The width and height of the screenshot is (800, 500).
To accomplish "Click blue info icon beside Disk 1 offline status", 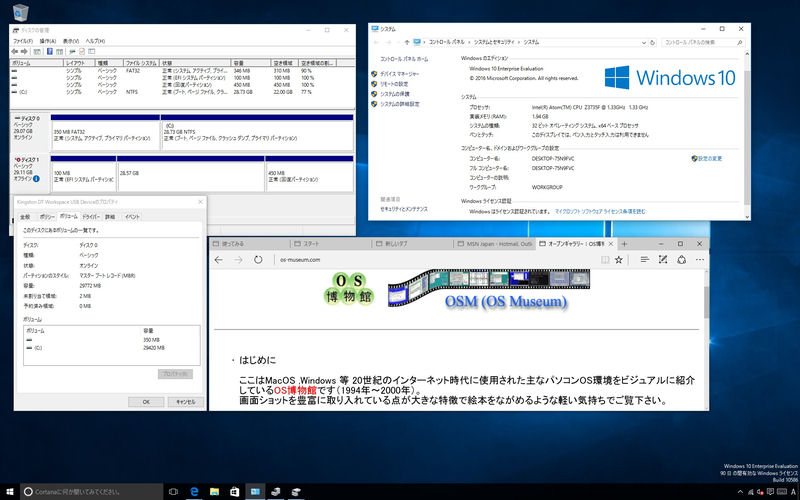I will pos(36,179).
